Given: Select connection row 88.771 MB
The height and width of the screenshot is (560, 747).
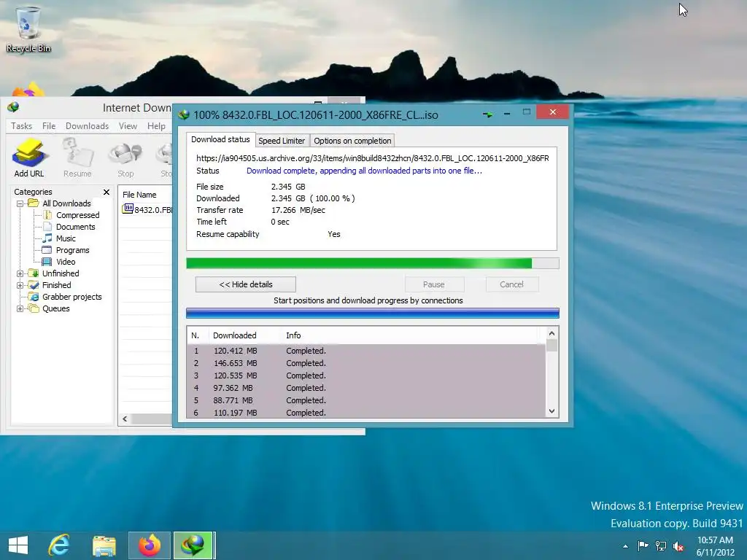Looking at the screenshot, I should tap(366, 400).
